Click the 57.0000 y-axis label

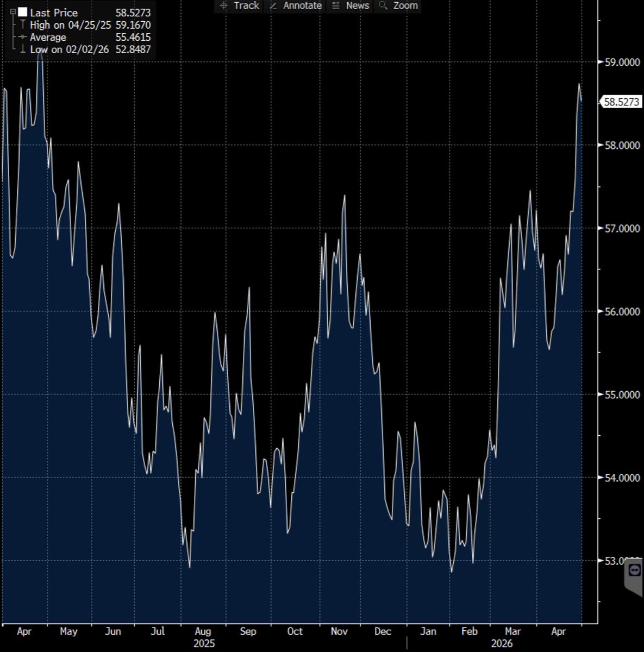622,228
